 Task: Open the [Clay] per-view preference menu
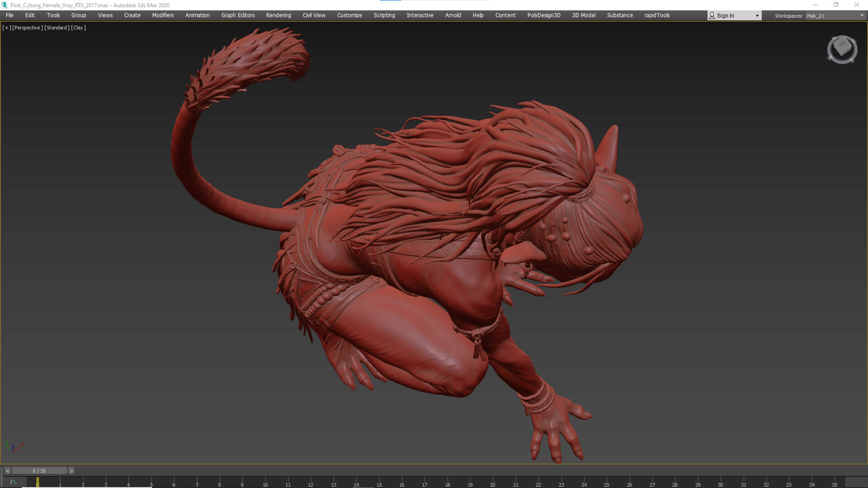point(79,28)
